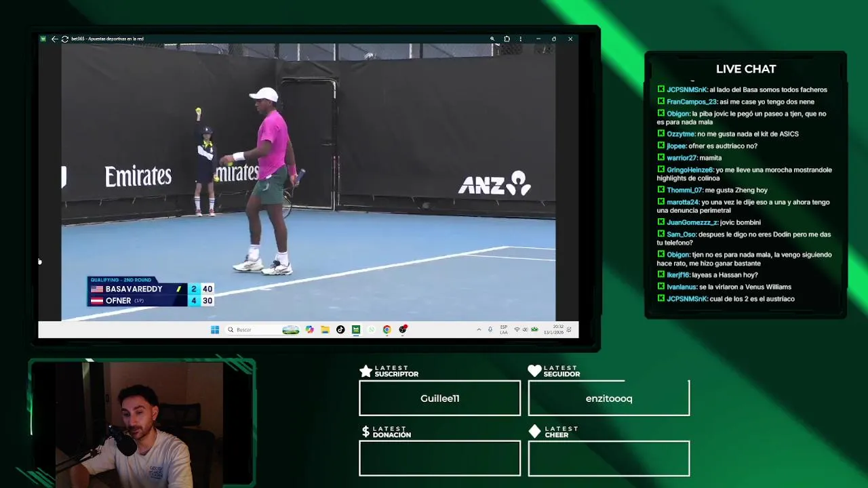Screen dimensions: 868x488
Task: Click Sam_Oso chat message about Dodin
Action: [x=743, y=239]
